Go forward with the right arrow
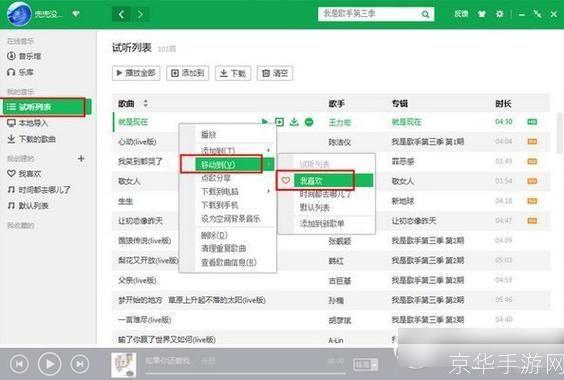564x380 pixels. pos(140,14)
